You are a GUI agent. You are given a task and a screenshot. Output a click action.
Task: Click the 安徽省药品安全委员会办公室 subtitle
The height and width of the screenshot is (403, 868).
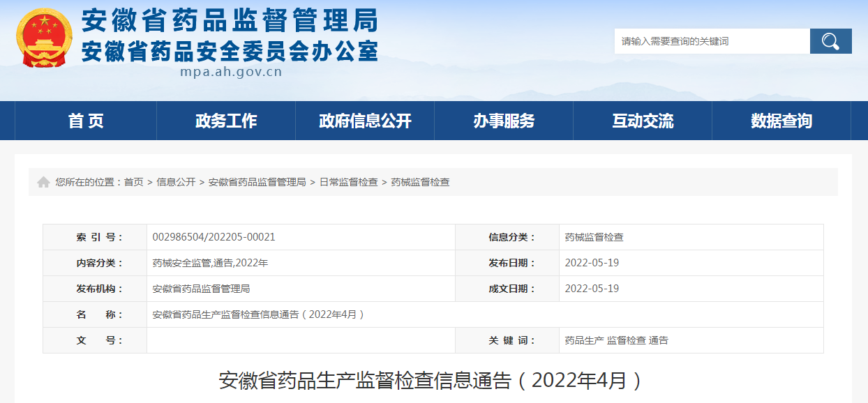(x=230, y=51)
